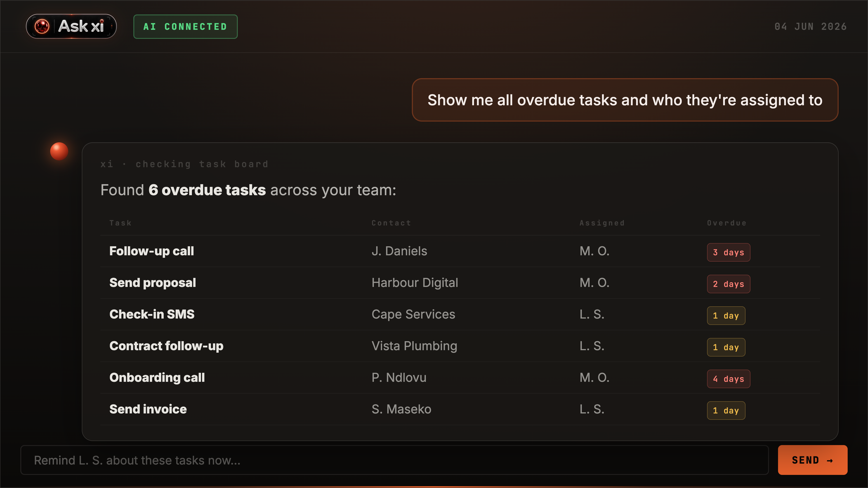
Task: Click the 'checking task board' status line
Action: pyautogui.click(x=184, y=164)
